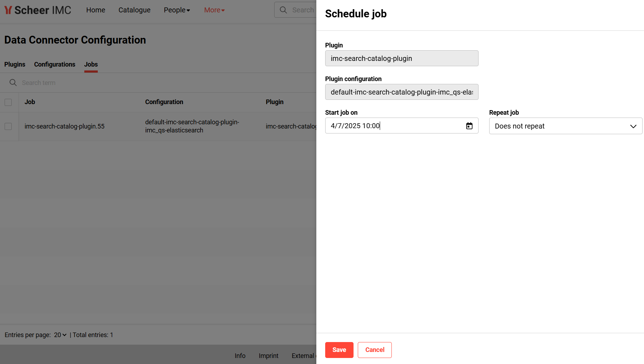
Task: Click the Scheer IMC logo
Action: (38, 10)
